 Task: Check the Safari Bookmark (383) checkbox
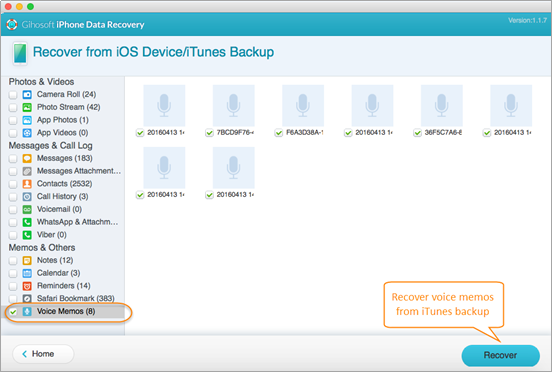click(x=13, y=299)
